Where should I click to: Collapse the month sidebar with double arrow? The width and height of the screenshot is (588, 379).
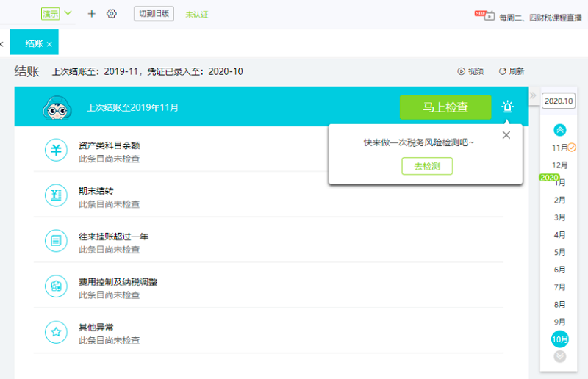click(x=533, y=95)
